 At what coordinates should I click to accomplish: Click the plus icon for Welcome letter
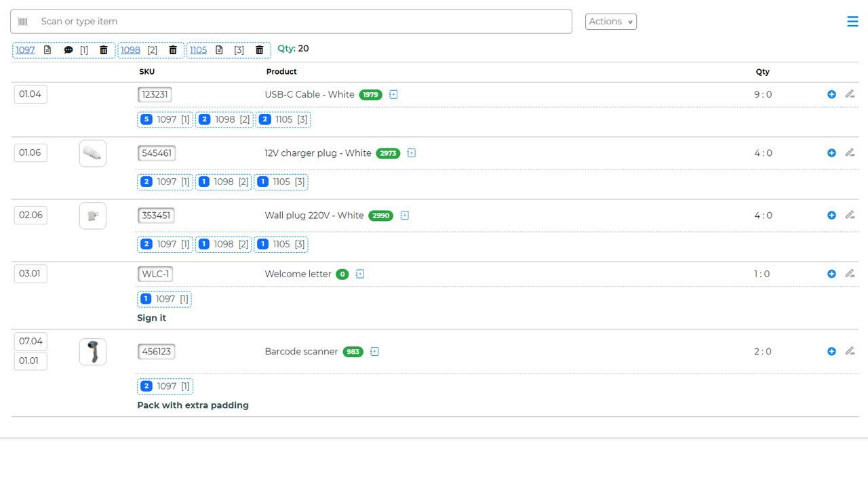pyautogui.click(x=831, y=274)
